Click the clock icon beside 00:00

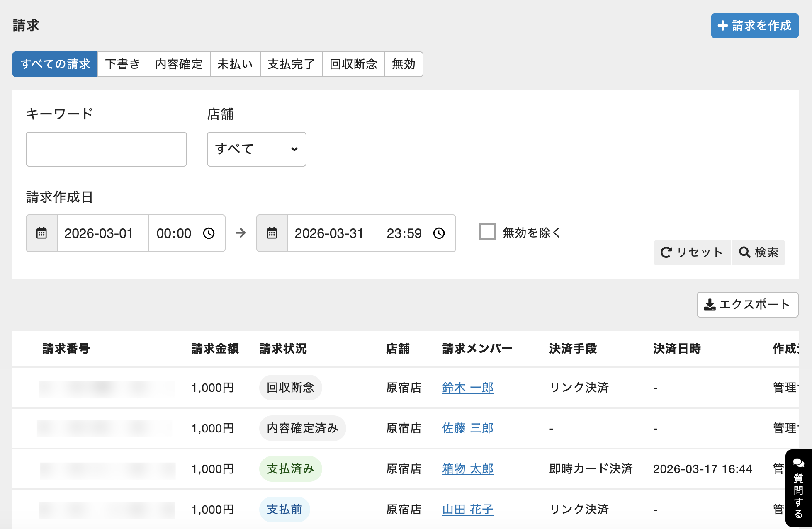[209, 233]
